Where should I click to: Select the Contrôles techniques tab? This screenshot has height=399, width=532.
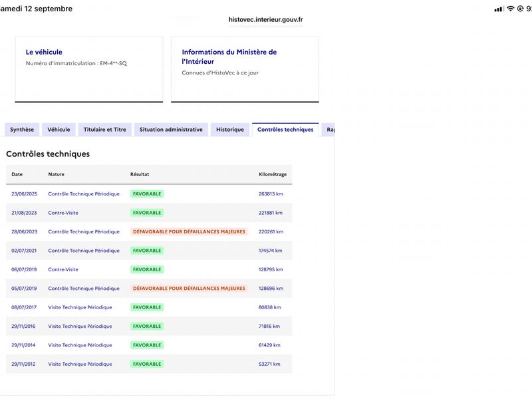[x=285, y=130]
